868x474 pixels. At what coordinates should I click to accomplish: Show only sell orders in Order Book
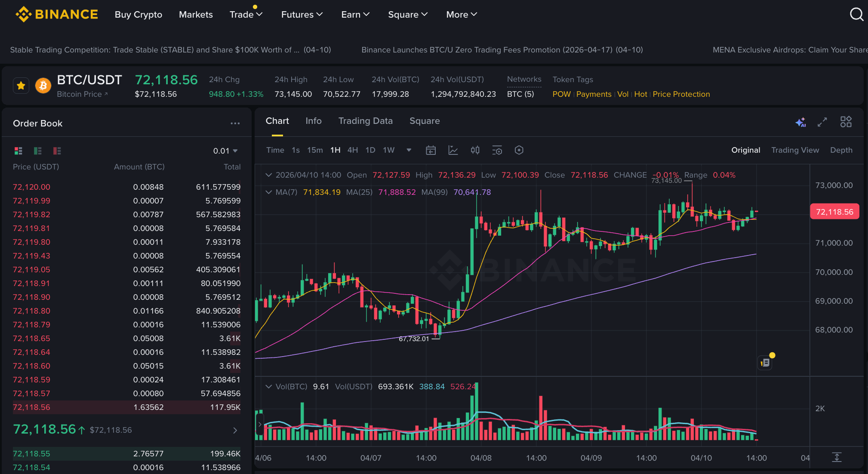[57, 151]
